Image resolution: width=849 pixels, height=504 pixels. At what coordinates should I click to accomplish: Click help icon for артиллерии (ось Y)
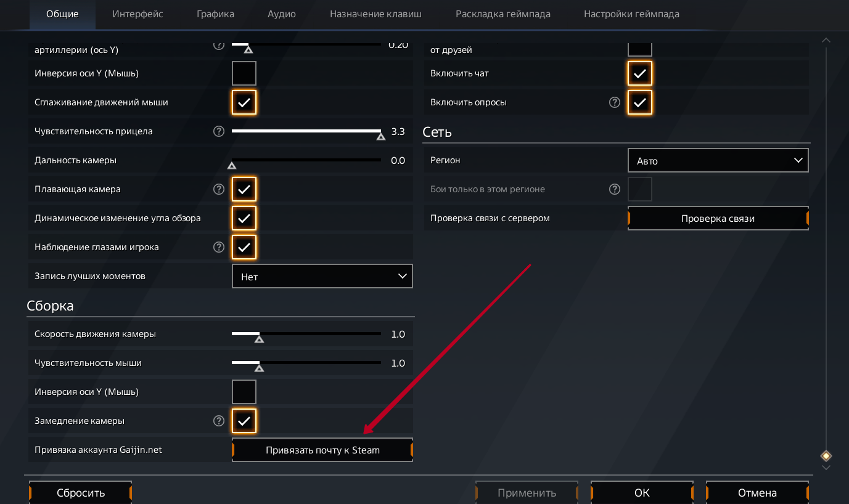218,45
